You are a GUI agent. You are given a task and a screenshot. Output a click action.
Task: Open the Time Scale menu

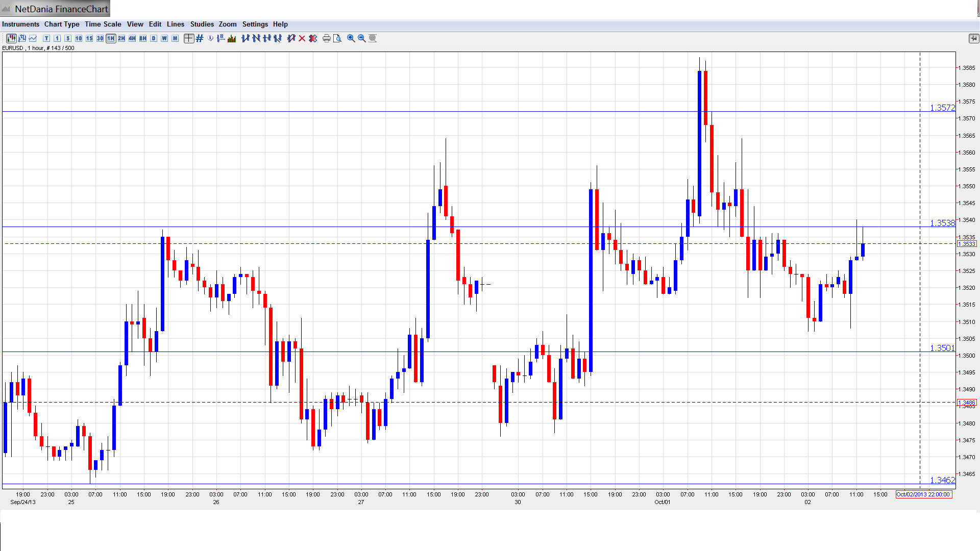click(x=103, y=24)
